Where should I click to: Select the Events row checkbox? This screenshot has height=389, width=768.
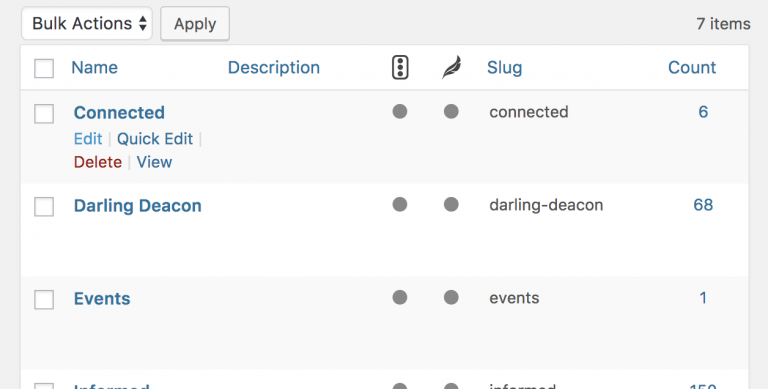(44, 300)
